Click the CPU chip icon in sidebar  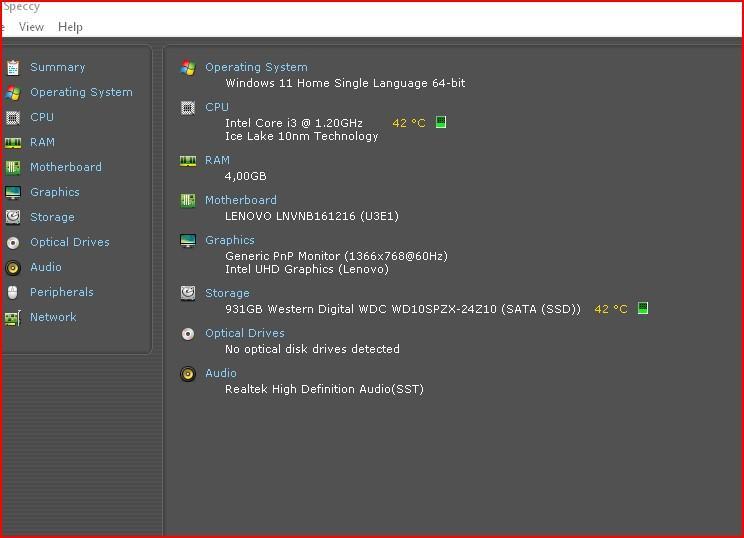pyautogui.click(x=13, y=118)
